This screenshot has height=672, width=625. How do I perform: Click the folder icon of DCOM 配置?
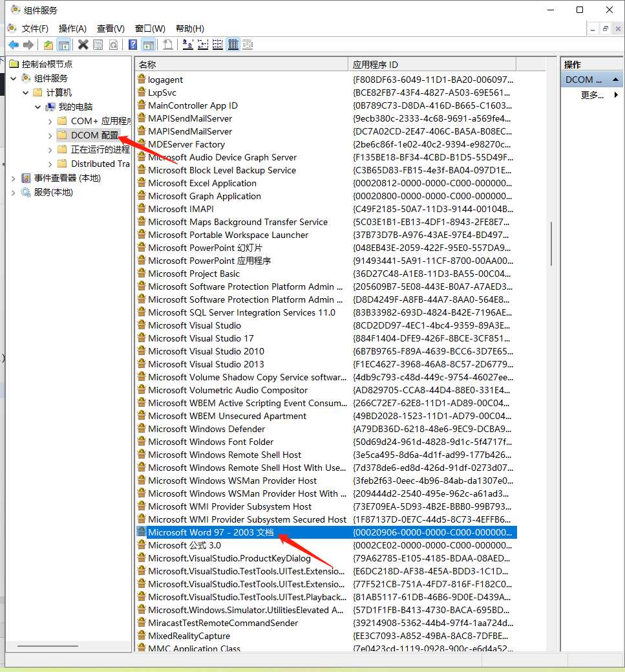(x=63, y=135)
